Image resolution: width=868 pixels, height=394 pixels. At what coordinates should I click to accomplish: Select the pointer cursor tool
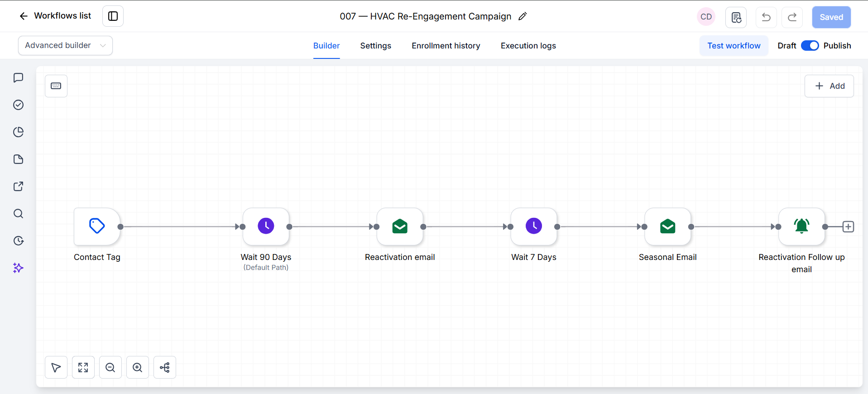pos(56,367)
